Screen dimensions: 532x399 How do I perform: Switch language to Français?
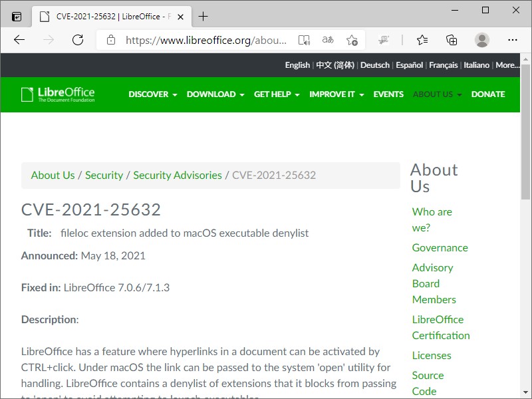[x=443, y=65]
